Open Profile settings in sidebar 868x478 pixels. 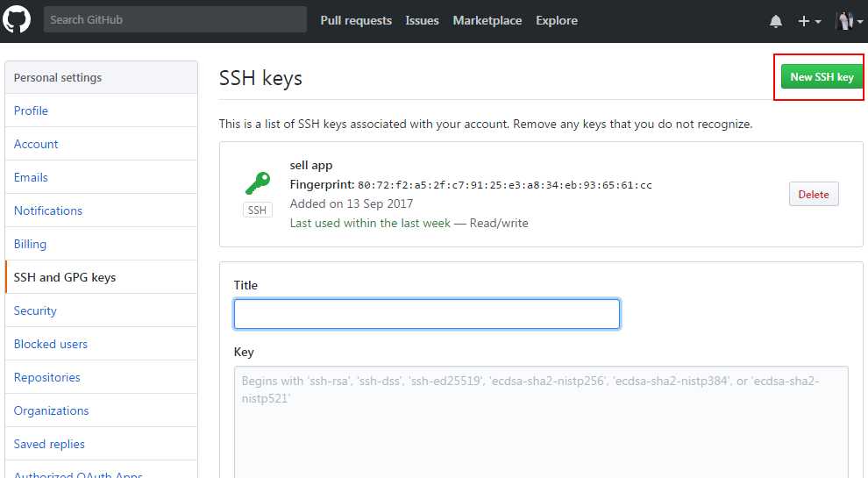[32, 111]
